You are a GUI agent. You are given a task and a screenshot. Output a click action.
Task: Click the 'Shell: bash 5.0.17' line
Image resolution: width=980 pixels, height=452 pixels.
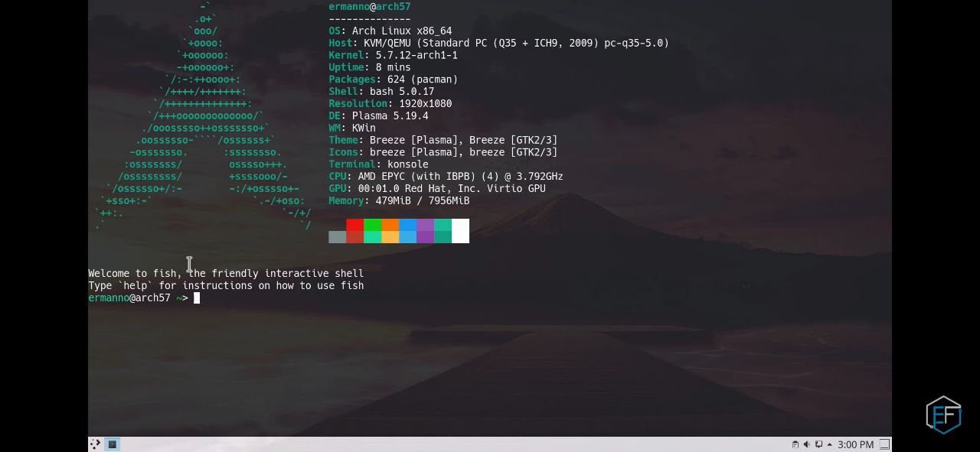(x=381, y=92)
